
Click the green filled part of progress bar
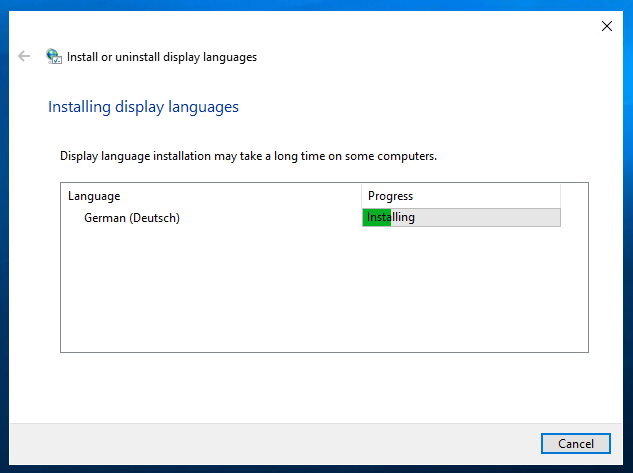click(x=375, y=217)
